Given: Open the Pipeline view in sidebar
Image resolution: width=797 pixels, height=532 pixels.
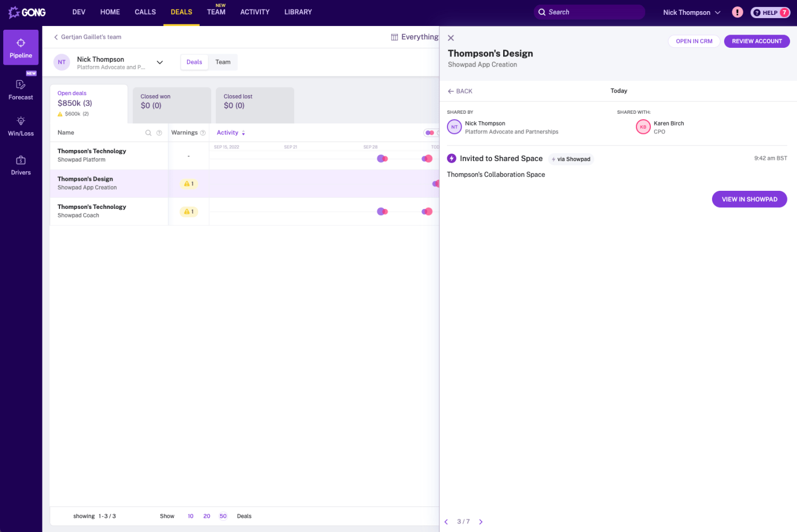Looking at the screenshot, I should coord(21,48).
